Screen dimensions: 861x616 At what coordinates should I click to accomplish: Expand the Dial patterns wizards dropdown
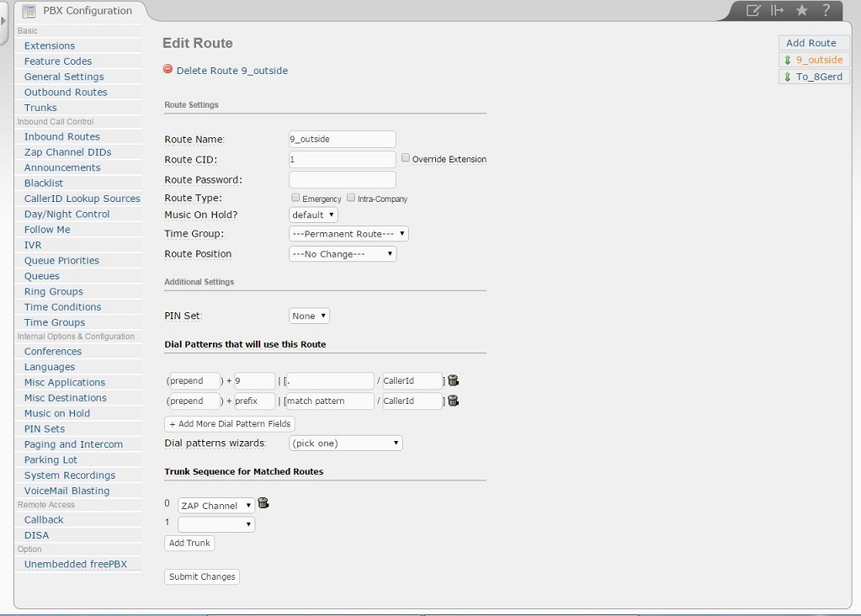point(345,443)
